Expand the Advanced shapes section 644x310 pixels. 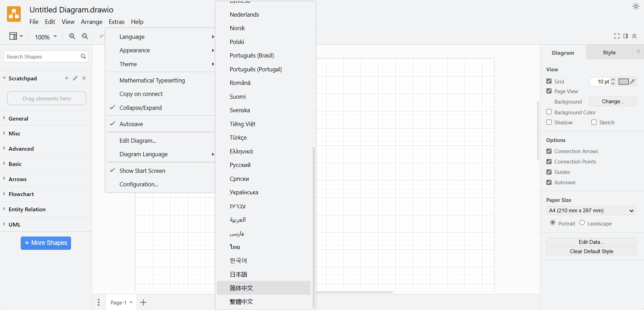[x=46, y=149]
